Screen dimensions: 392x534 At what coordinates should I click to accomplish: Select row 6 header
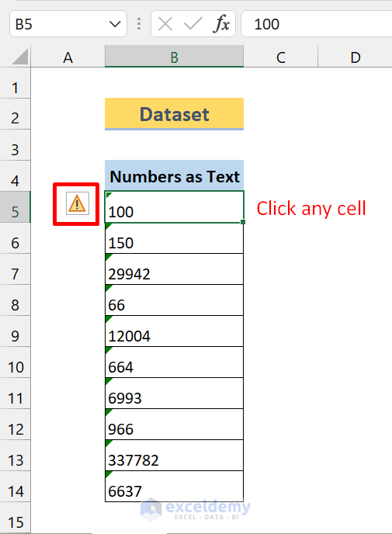pyautogui.click(x=15, y=238)
